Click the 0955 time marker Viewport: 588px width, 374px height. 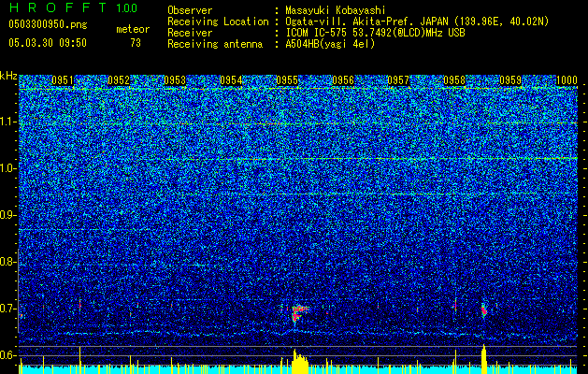(287, 80)
